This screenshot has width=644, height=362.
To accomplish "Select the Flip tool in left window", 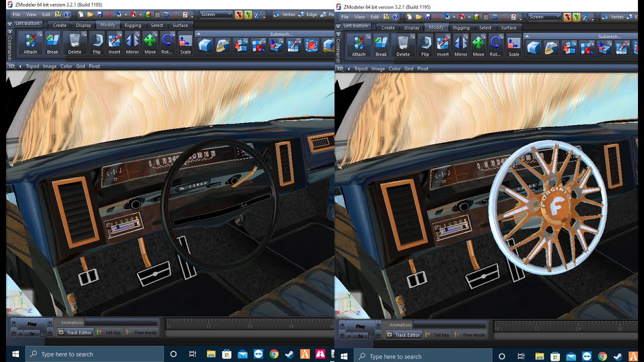I will click(97, 43).
